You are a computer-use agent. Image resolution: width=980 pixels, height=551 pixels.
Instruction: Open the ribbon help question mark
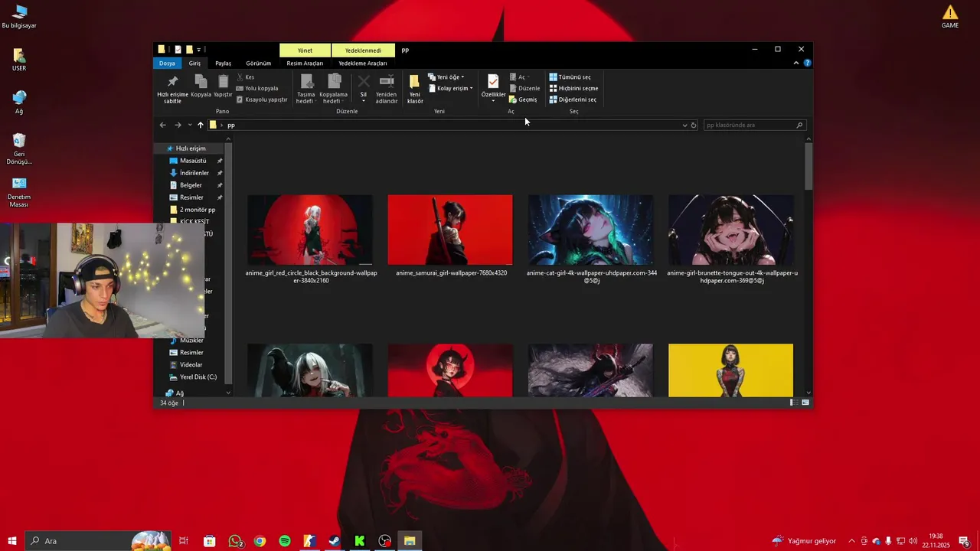click(807, 63)
